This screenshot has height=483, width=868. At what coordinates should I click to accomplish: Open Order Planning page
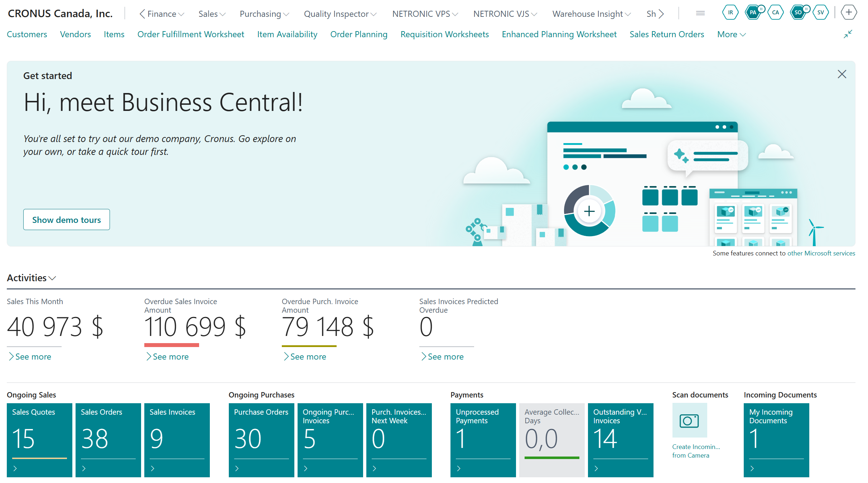click(x=359, y=34)
